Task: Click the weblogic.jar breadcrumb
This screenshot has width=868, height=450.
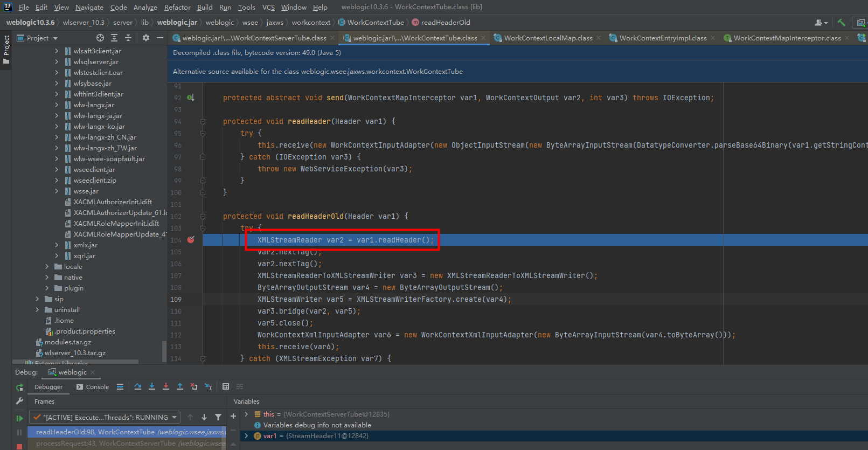Action: tap(177, 22)
